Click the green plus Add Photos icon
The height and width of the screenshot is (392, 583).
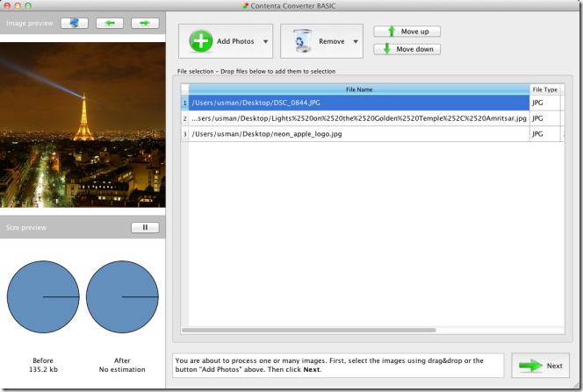coord(201,41)
